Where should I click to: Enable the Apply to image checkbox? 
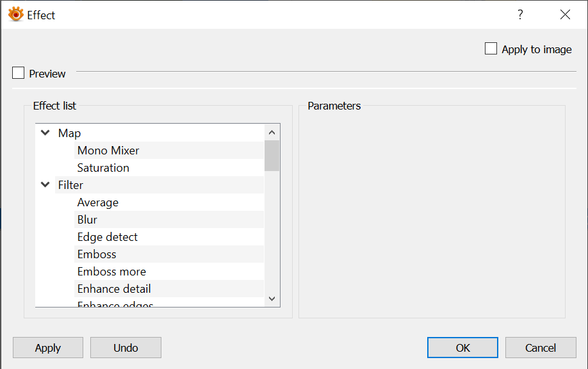[491, 49]
